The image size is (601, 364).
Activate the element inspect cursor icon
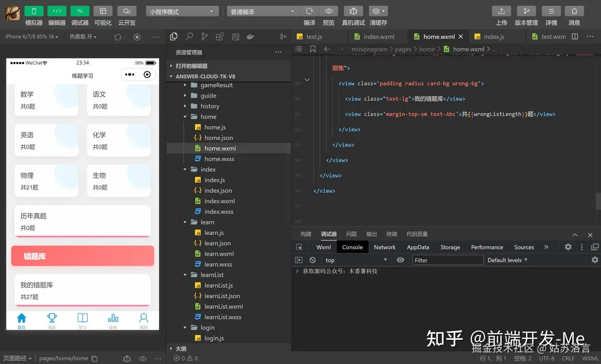[x=299, y=247]
